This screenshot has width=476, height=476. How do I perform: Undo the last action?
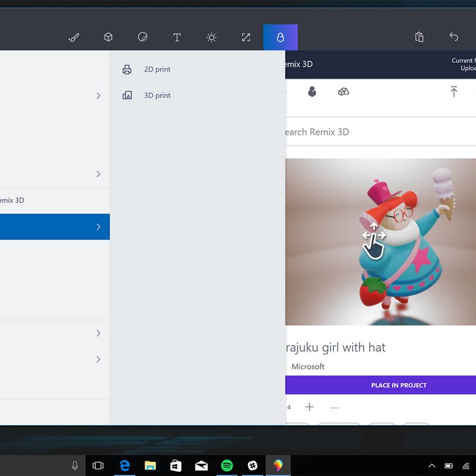click(x=454, y=37)
